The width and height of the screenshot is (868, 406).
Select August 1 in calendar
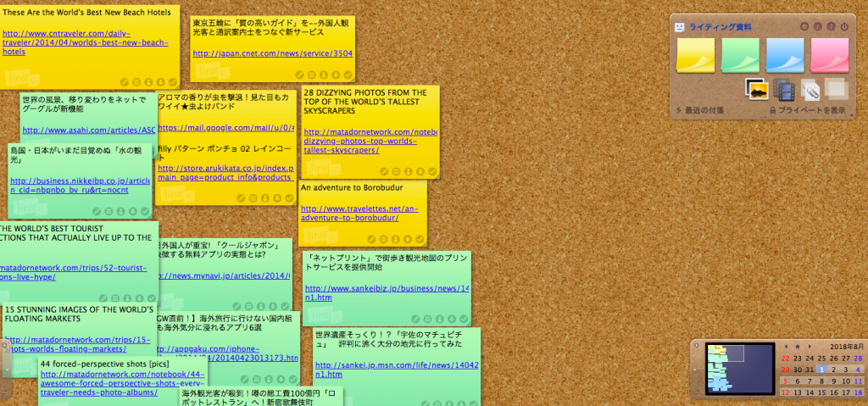point(822,370)
